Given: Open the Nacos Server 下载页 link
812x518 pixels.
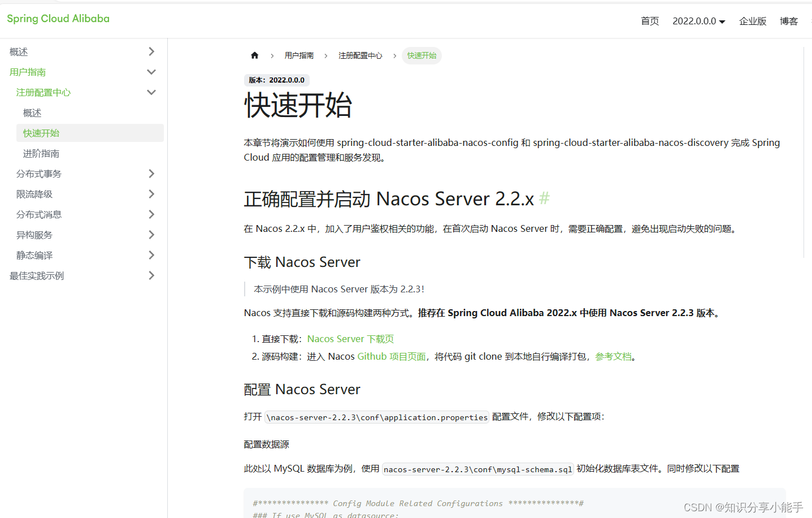Looking at the screenshot, I should (x=350, y=339).
